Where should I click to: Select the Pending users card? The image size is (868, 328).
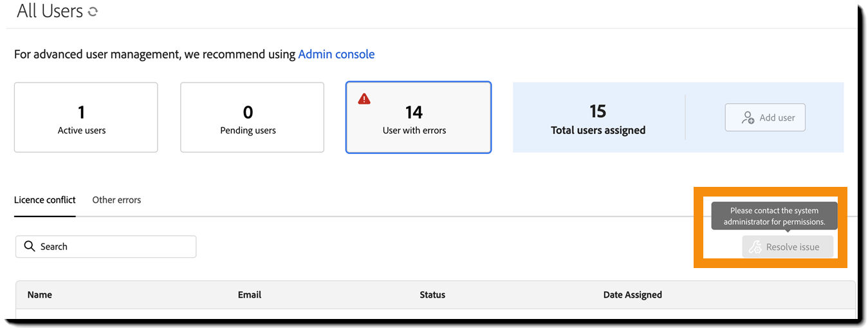(252, 117)
